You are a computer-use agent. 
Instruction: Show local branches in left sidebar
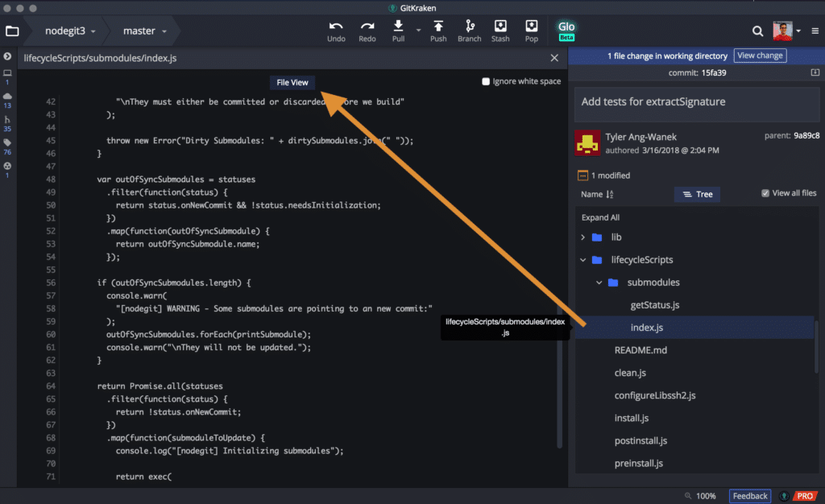coord(7,76)
